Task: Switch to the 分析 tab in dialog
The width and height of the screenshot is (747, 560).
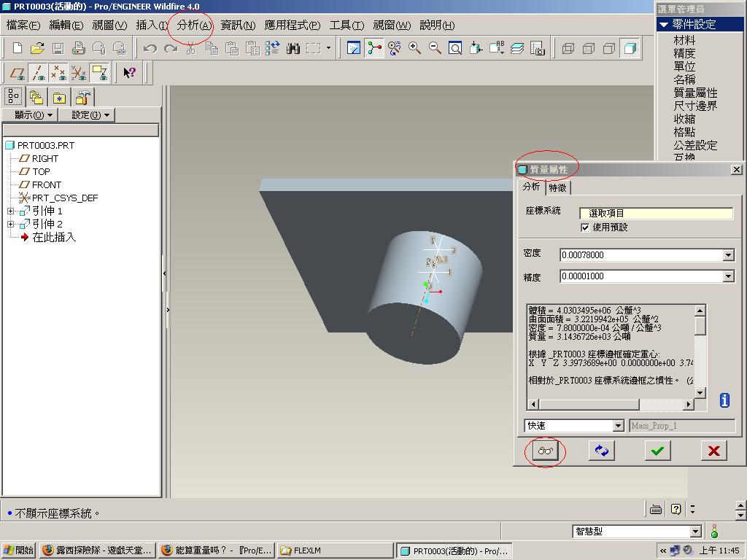Action: point(531,186)
